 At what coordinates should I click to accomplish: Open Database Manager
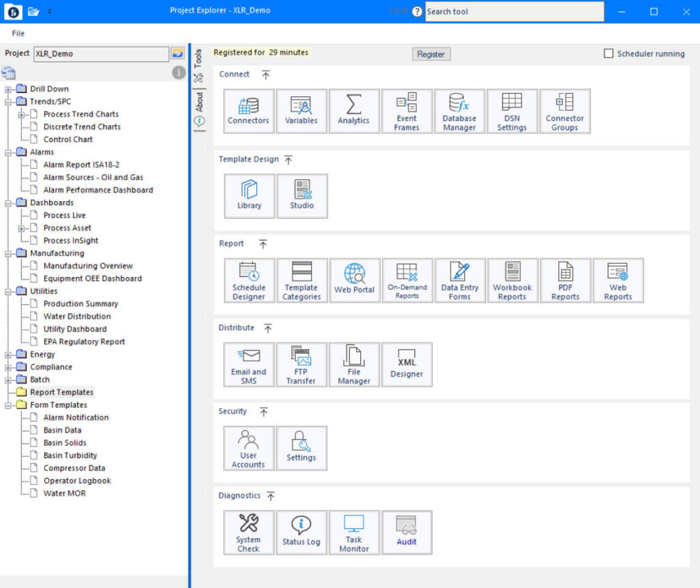(459, 111)
